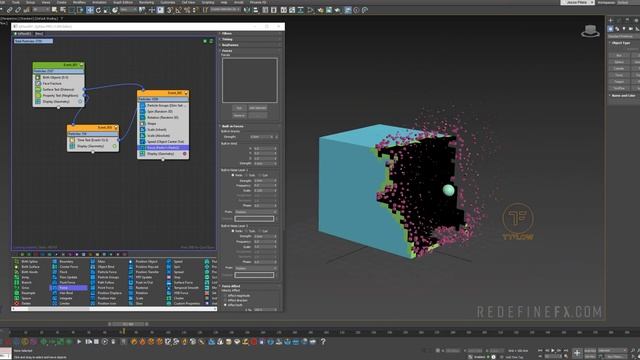Collapse the Built-in Forces rollout
Viewport: 640px width, 360px height.
click(x=250, y=126)
